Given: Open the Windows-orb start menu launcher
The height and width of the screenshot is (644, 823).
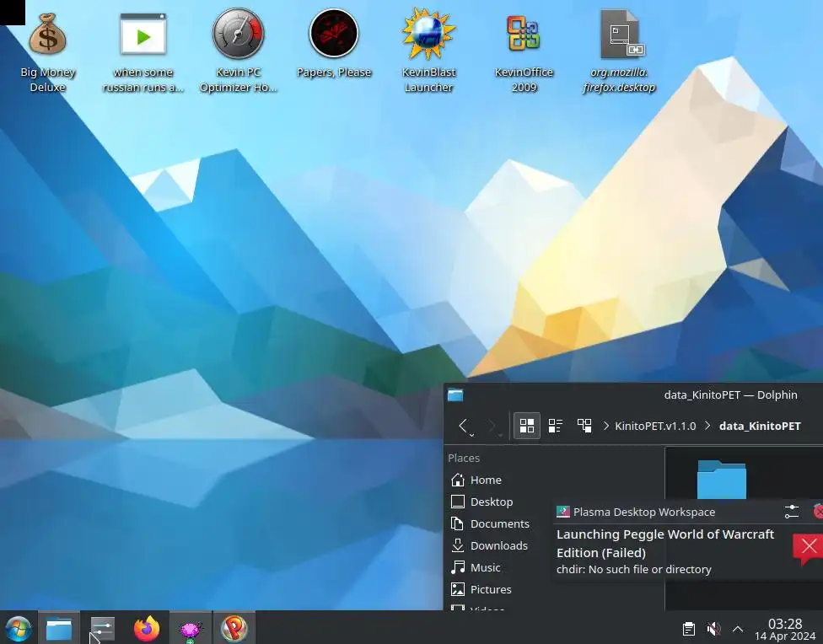Looking at the screenshot, I should (x=19, y=628).
